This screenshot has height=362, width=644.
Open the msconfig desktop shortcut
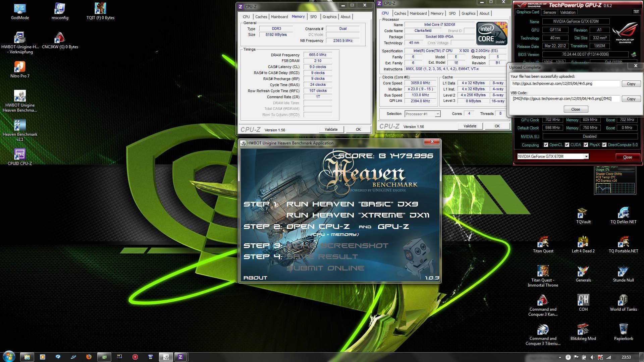pos(60,11)
